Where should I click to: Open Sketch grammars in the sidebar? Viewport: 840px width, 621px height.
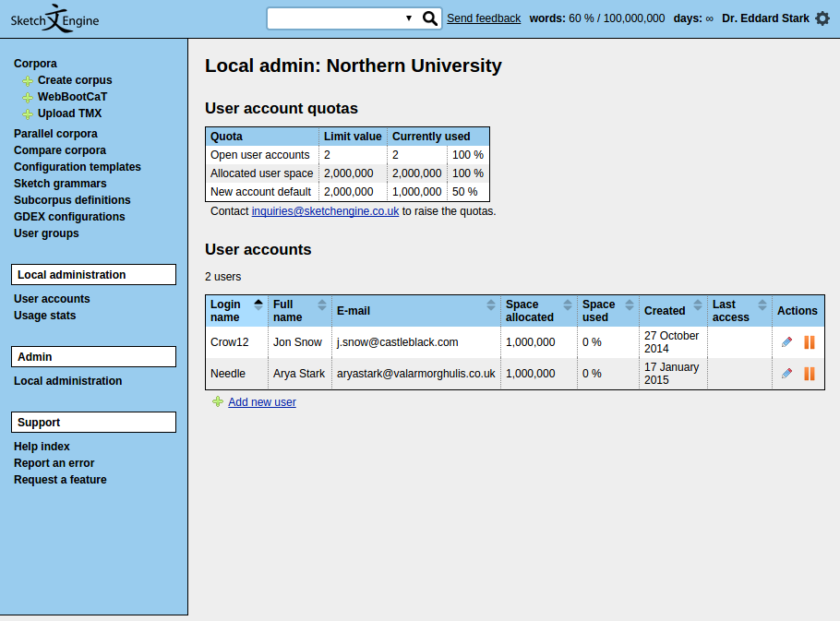(x=60, y=183)
